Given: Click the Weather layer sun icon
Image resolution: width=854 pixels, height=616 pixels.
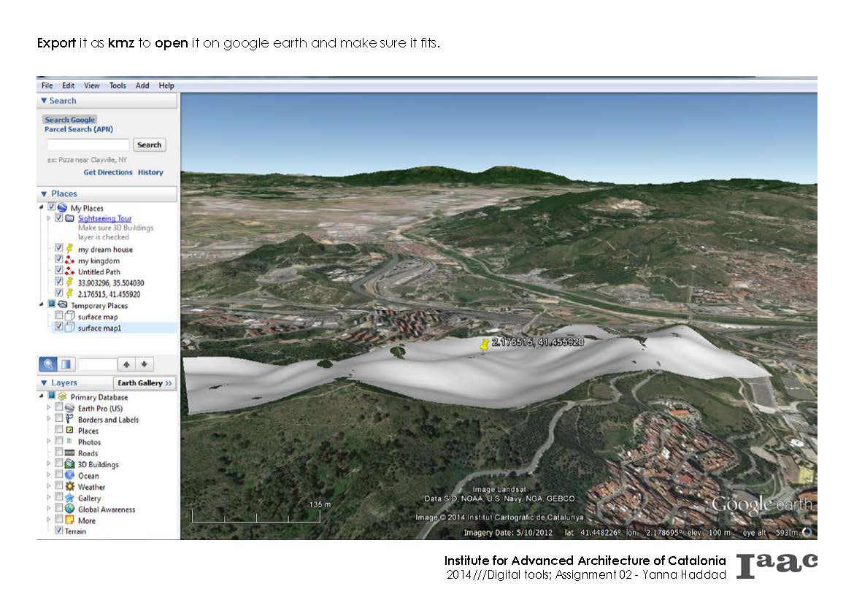Looking at the screenshot, I should click(x=69, y=487).
